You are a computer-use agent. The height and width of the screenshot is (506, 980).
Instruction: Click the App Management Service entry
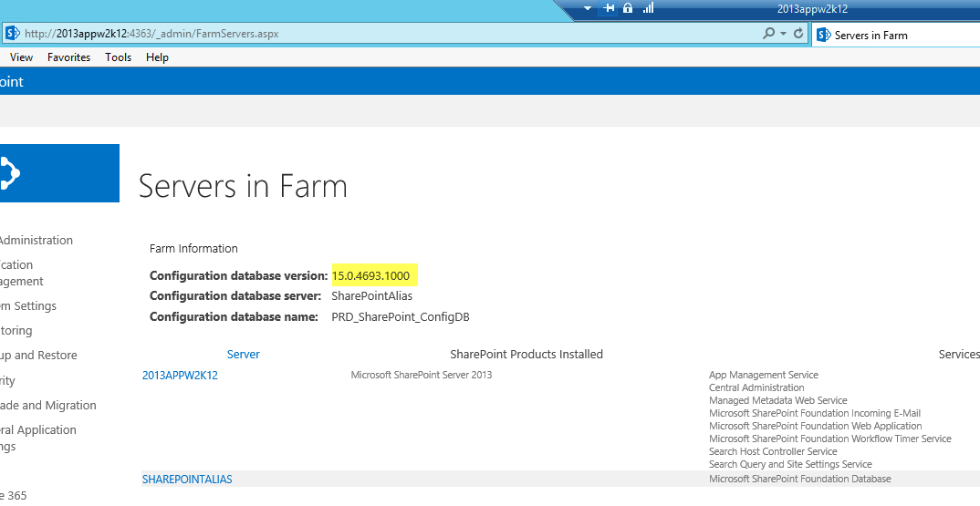[763, 375]
